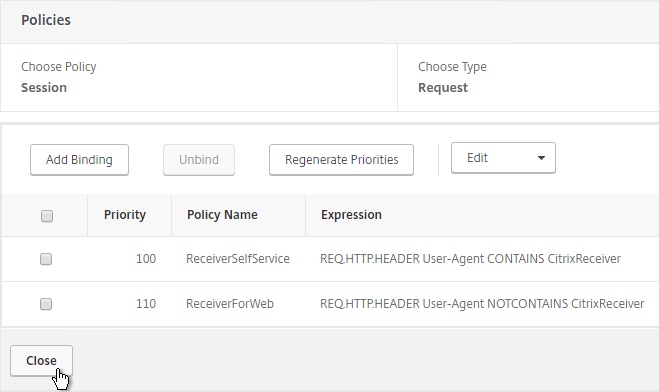Image resolution: width=659 pixels, height=392 pixels.
Task: Check the ReceiverForWeb row checkbox
Action: pos(46,304)
